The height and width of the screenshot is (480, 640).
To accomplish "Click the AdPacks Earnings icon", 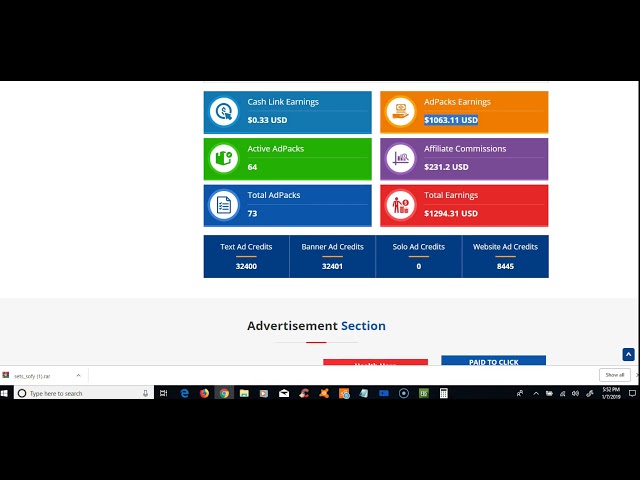I will 400,111.
